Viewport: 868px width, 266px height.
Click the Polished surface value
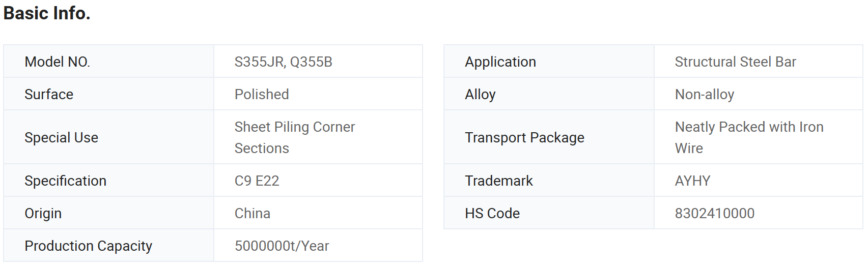coord(262,95)
